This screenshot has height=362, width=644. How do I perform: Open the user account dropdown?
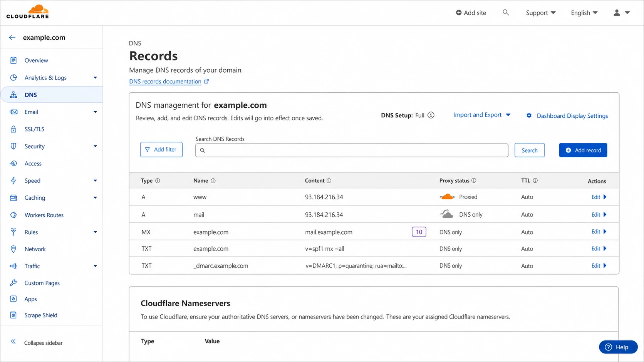point(621,13)
